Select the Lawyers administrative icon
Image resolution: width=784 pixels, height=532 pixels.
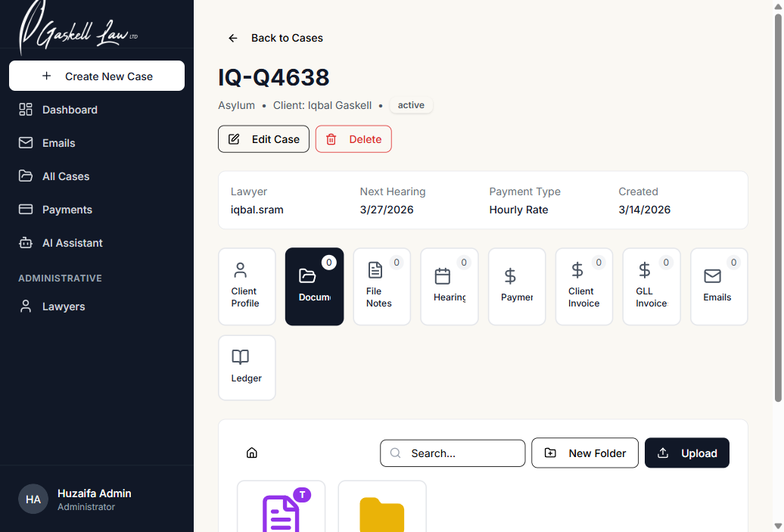61,306
